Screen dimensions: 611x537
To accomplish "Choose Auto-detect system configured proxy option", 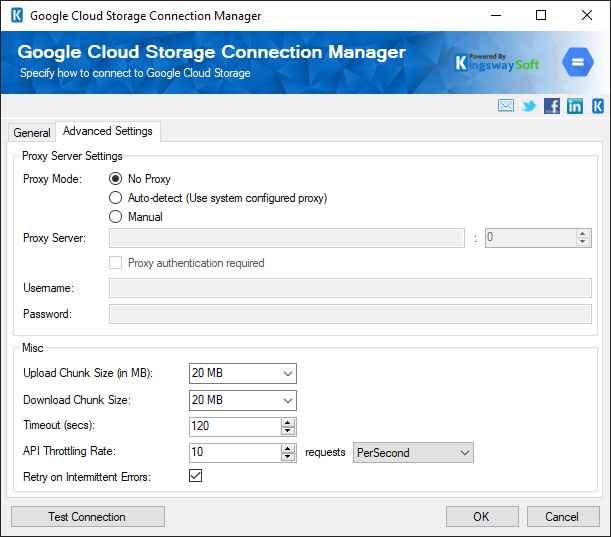I will coord(115,198).
